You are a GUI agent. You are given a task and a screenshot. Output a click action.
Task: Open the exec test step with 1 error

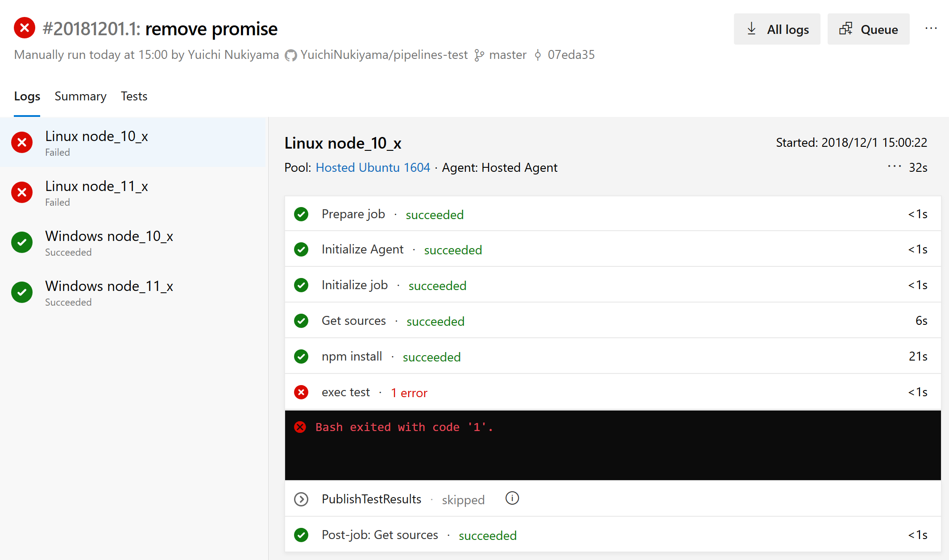(x=346, y=392)
